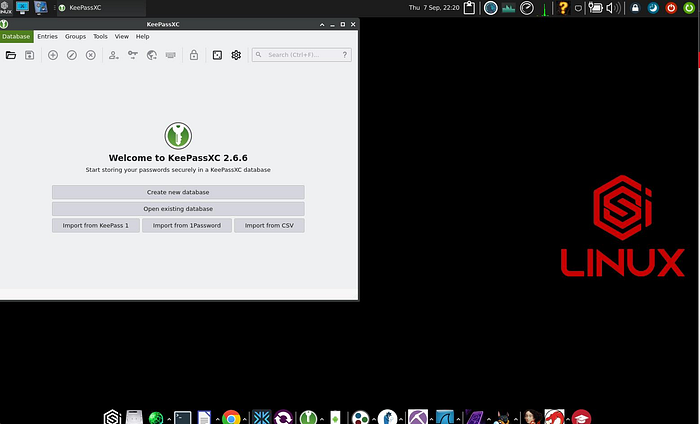Click the KeePassXC logo on welcome screen
Viewport: 700px width, 424px height.
178,136
